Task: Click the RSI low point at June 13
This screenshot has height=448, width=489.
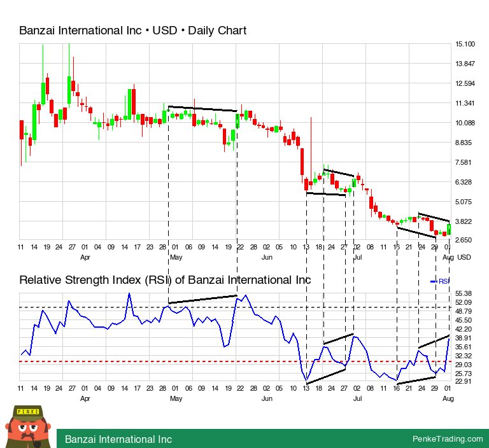Action: click(x=306, y=381)
